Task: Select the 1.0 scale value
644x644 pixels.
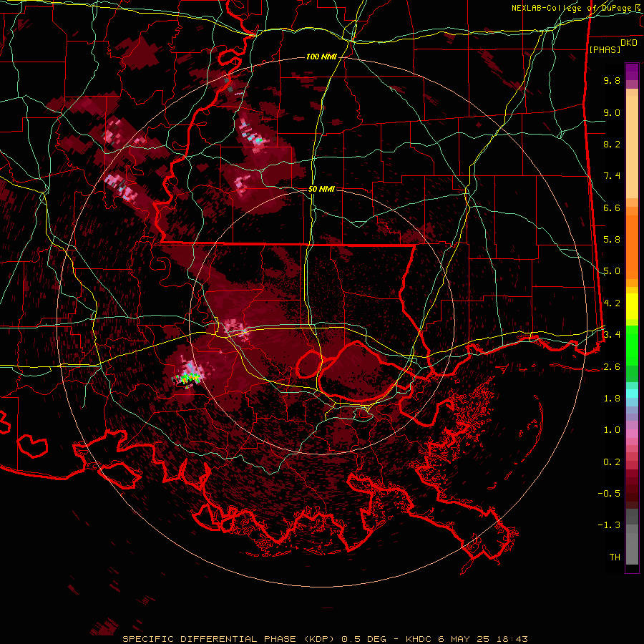Action: 612,430
